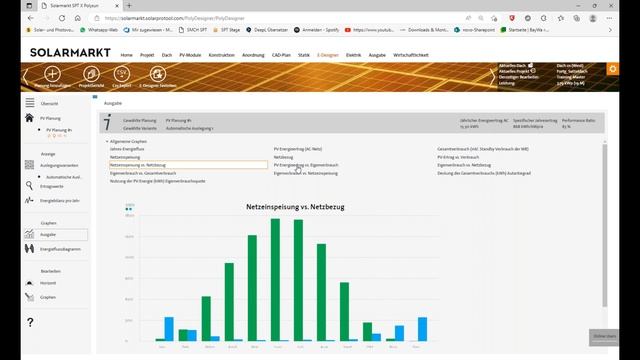
Task: Click the Energiebilanz pro Jahr waveform icon
Action: coord(29,200)
